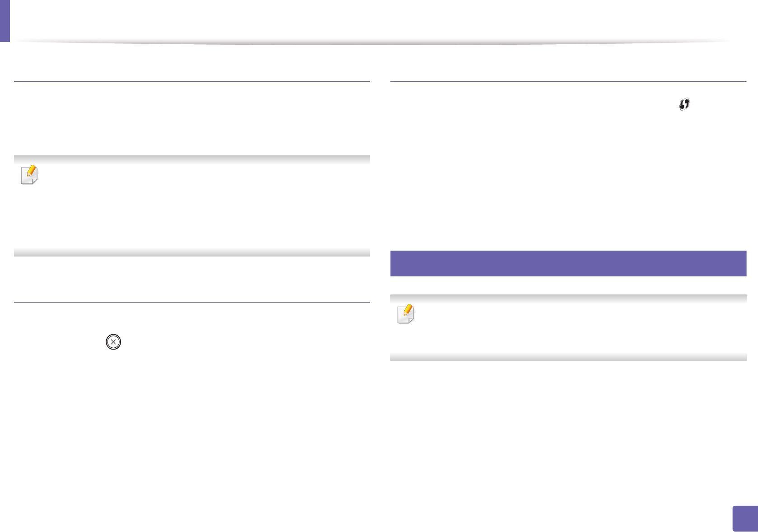Viewport: 758px width, 532px height.
Task: Click the circled X cancel icon
Action: (113, 342)
